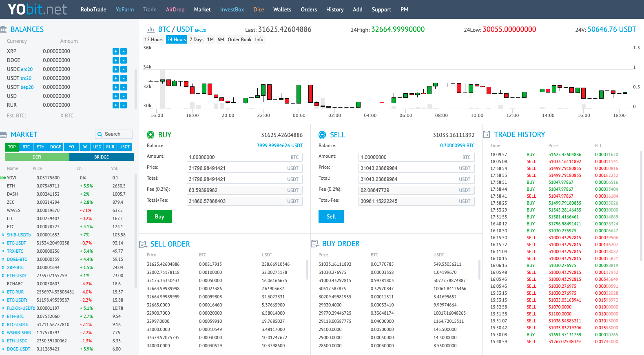Open Wallets from the top menu
This screenshot has width=644, height=355.
click(282, 9)
